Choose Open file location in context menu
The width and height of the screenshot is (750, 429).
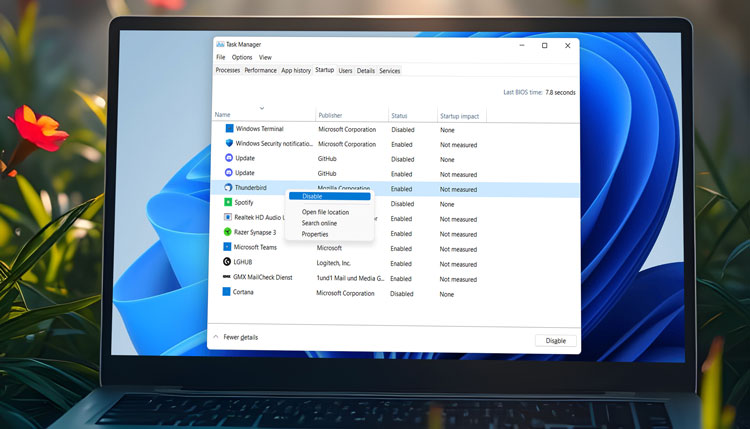(325, 212)
